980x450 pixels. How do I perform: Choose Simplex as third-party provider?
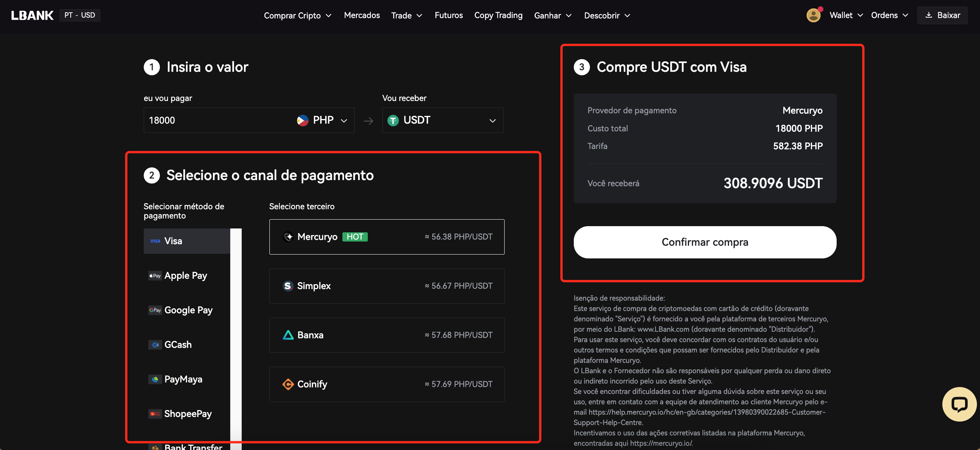point(387,286)
